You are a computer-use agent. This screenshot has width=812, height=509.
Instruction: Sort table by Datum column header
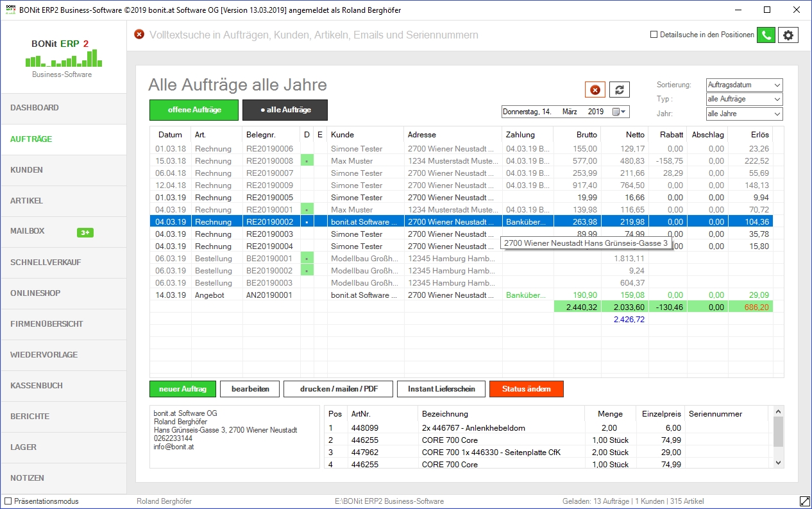pos(171,135)
